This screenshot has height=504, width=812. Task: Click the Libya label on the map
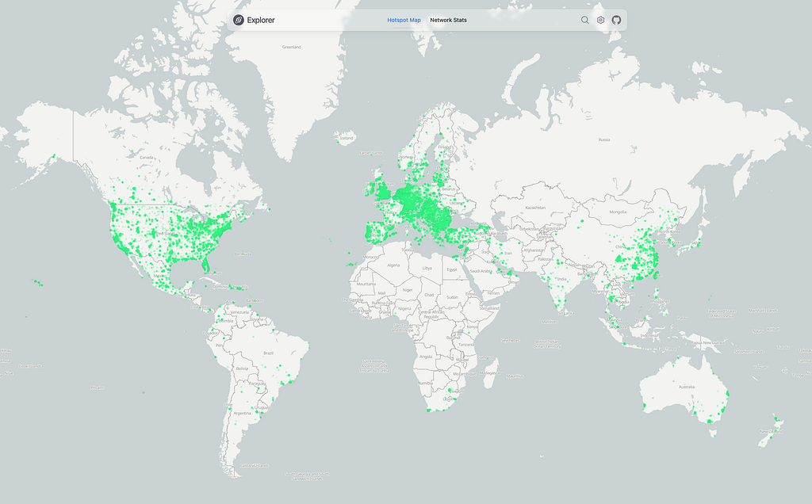pos(427,268)
